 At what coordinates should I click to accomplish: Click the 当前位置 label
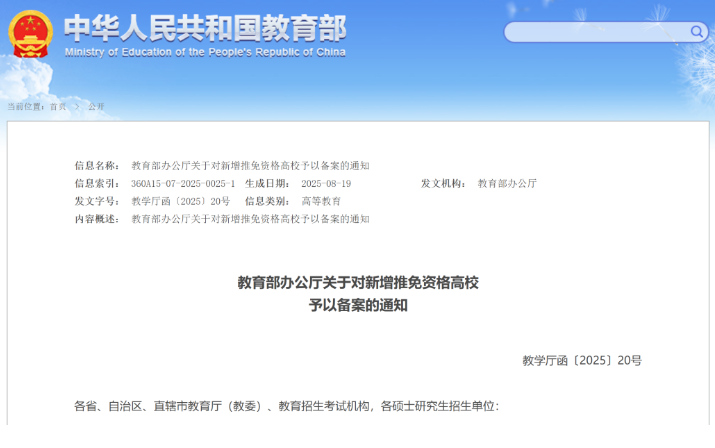[26, 107]
